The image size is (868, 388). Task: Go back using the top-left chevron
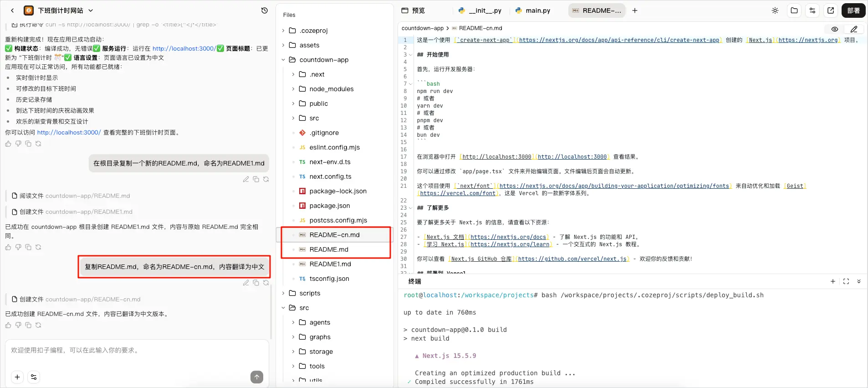pyautogui.click(x=12, y=10)
